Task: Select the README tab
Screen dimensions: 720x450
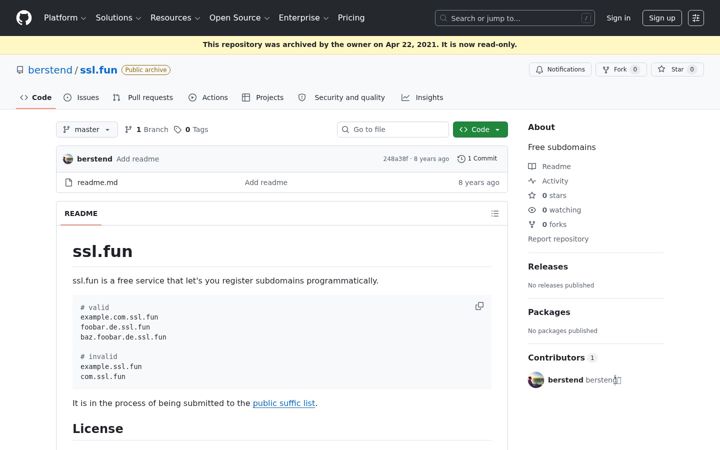Action: pos(81,214)
